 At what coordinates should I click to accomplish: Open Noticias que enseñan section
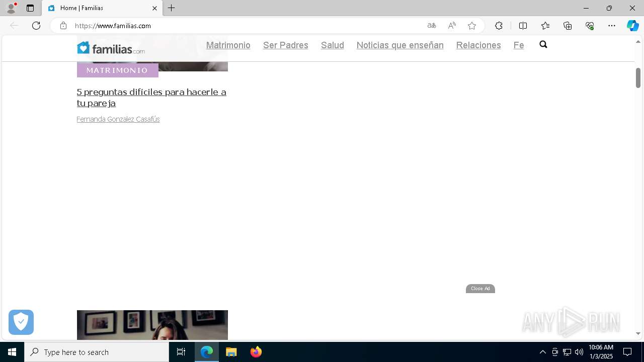tap(400, 45)
